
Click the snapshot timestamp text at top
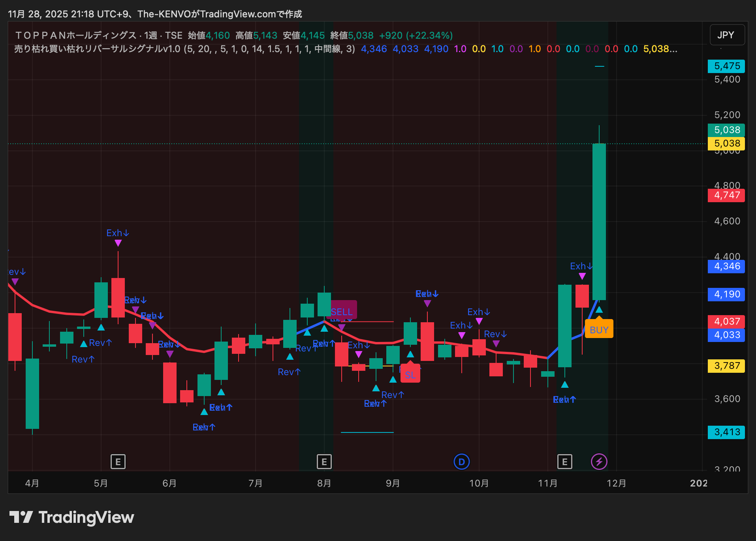pyautogui.click(x=155, y=14)
